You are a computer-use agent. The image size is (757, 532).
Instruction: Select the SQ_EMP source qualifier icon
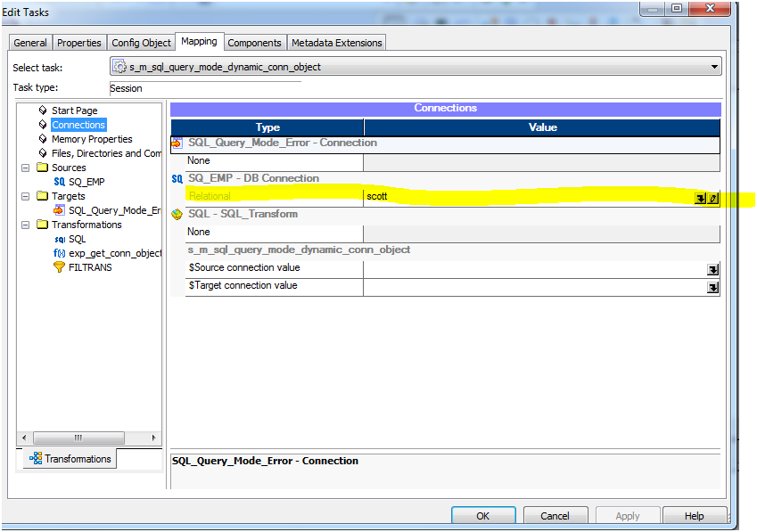[x=60, y=181]
